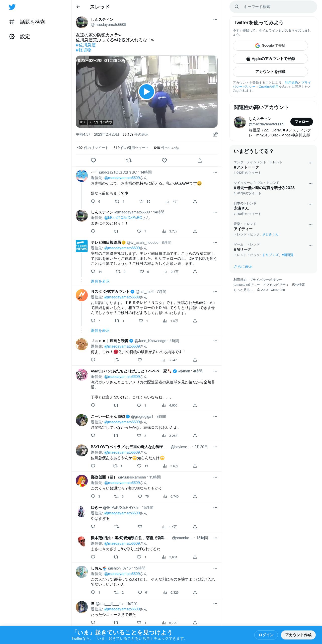The height and width of the screenshot is (644, 322).
Task: Open 設定 in the sidebar
Action: point(20,37)
